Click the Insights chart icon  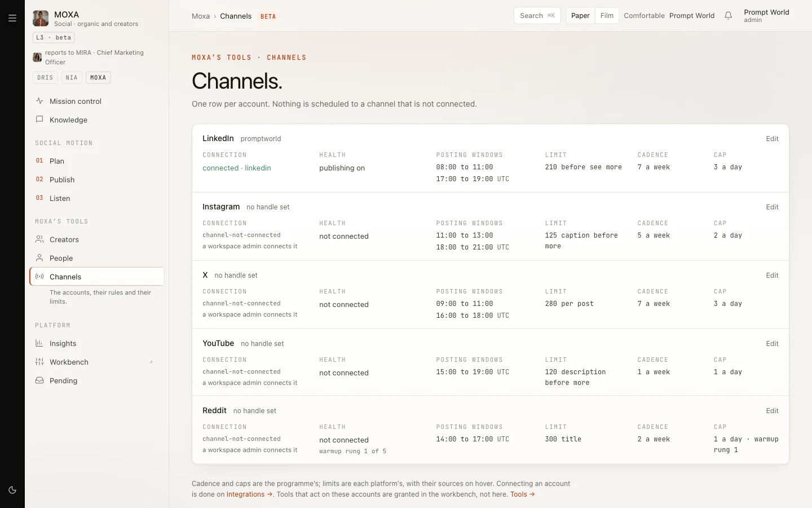(x=39, y=343)
